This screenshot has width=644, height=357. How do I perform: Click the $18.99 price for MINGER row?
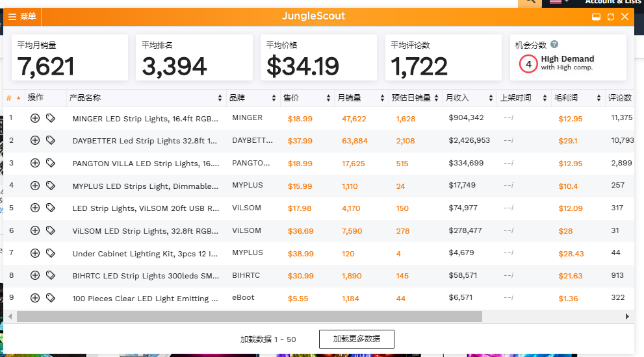(x=300, y=119)
